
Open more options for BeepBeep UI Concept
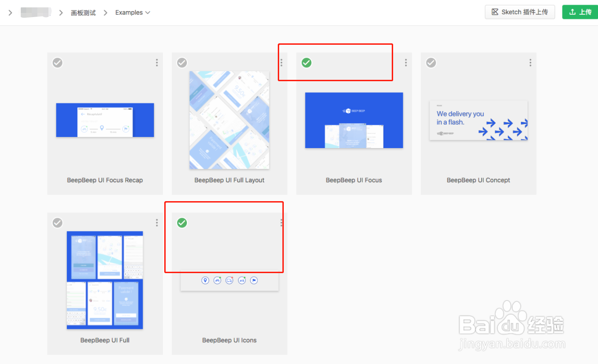[531, 63]
